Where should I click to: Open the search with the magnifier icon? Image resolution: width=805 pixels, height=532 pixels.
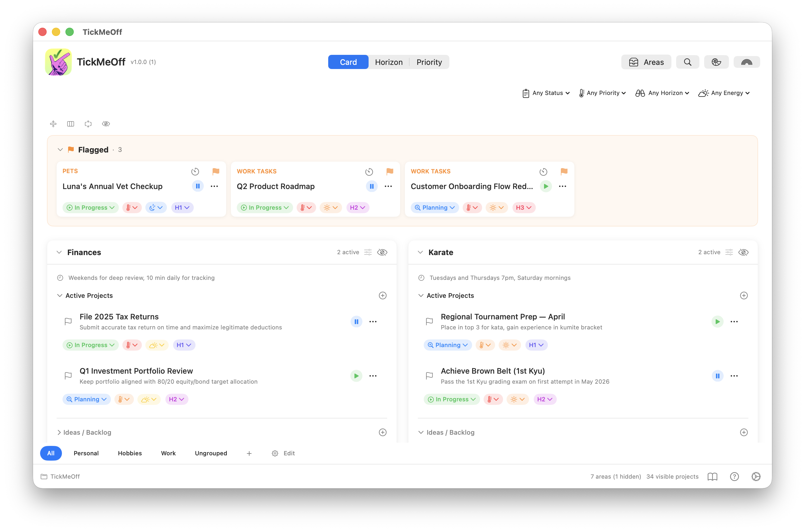click(688, 62)
